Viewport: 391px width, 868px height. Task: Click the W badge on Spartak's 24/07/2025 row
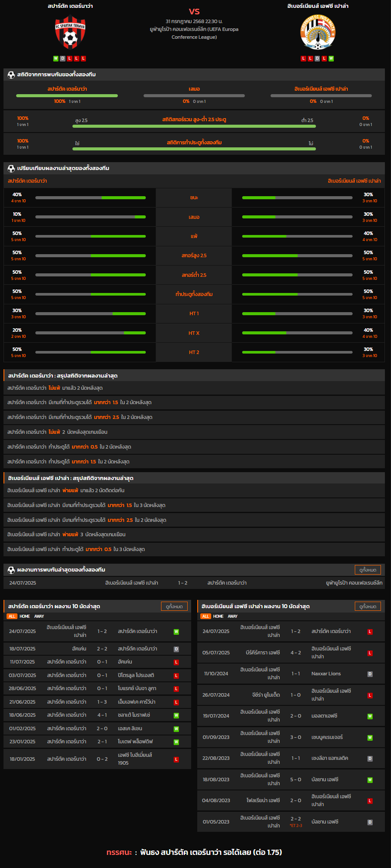176,632
